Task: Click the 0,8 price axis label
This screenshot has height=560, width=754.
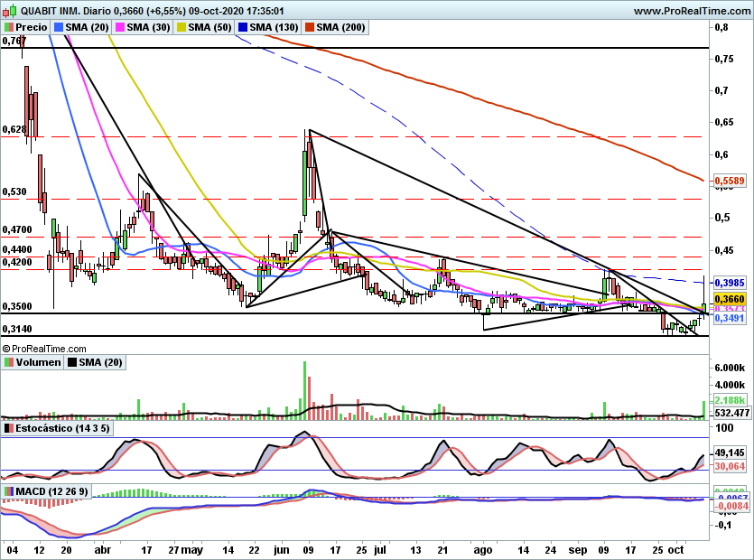Action: click(x=721, y=27)
